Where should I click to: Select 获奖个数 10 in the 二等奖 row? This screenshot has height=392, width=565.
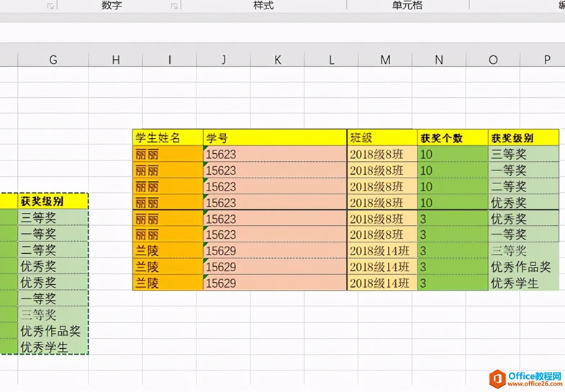(x=453, y=186)
